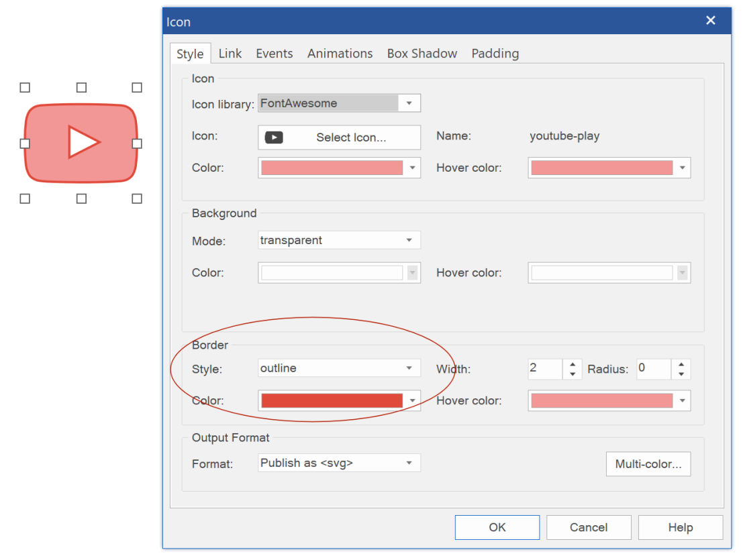Decrease the Border Width value
Viewport: 743px width, 560px height.
[x=573, y=374]
